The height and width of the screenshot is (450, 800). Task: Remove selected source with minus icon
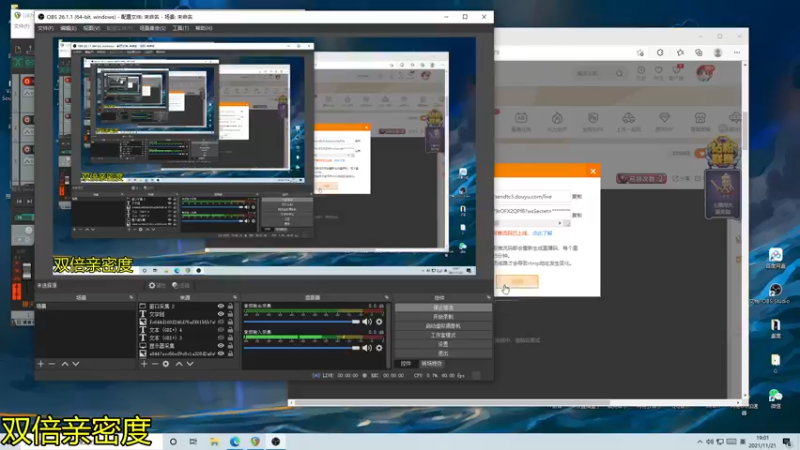155,364
